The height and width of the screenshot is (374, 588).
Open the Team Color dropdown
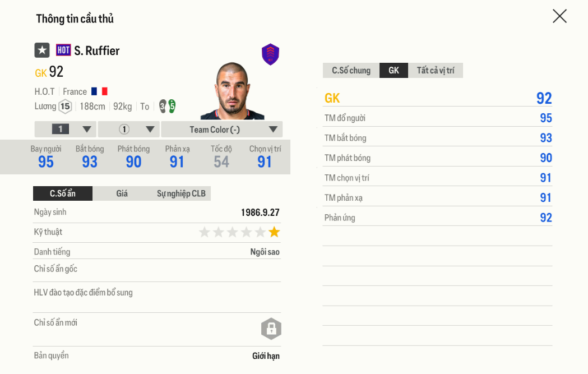pos(221,130)
